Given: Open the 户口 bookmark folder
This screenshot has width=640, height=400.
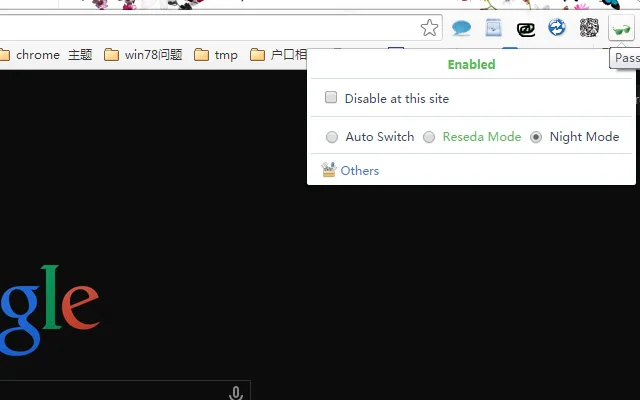Looking at the screenshot, I should point(278,55).
